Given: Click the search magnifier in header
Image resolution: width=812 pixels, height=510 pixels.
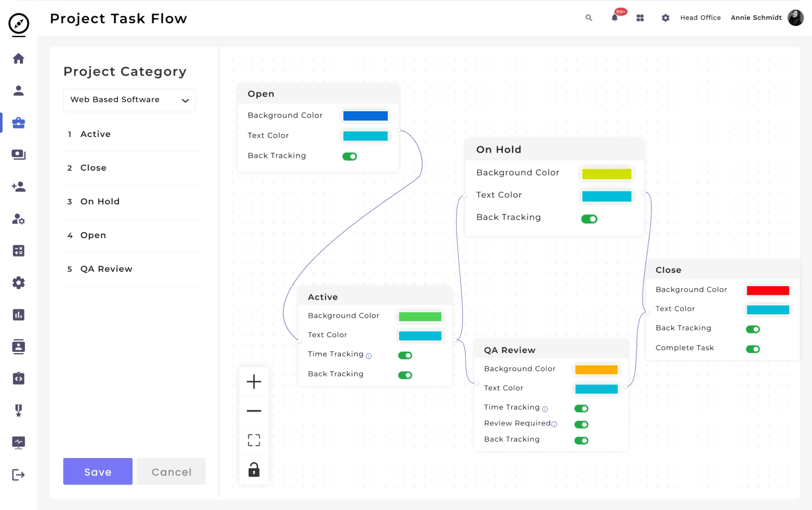Looking at the screenshot, I should click(589, 18).
